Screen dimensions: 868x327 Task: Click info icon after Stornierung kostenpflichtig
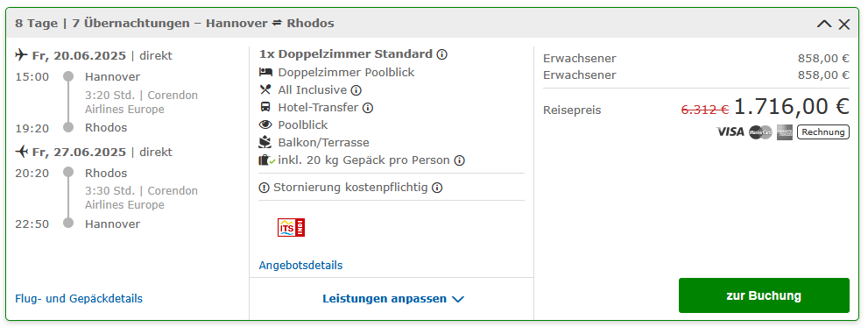(437, 188)
